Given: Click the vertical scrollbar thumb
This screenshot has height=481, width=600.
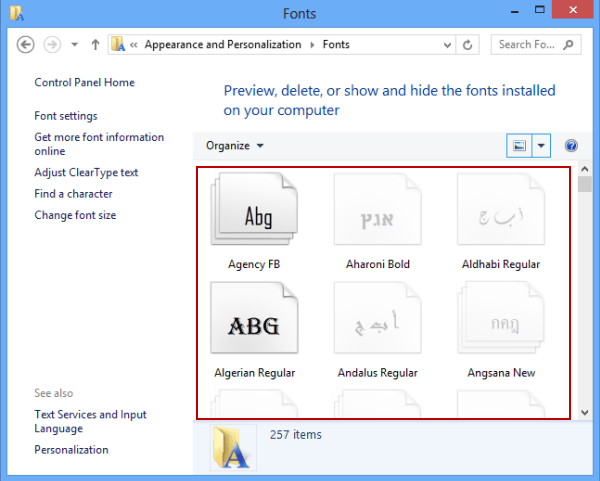Looking at the screenshot, I should [585, 184].
